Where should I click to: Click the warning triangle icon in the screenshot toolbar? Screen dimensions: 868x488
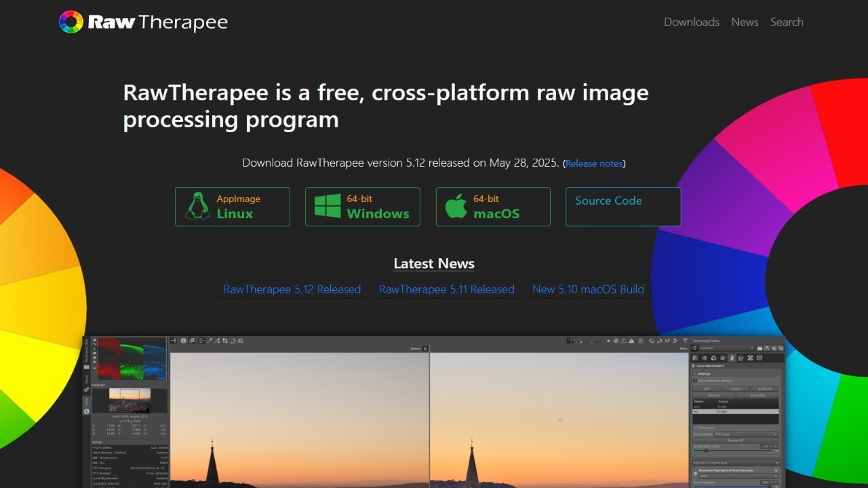click(631, 341)
